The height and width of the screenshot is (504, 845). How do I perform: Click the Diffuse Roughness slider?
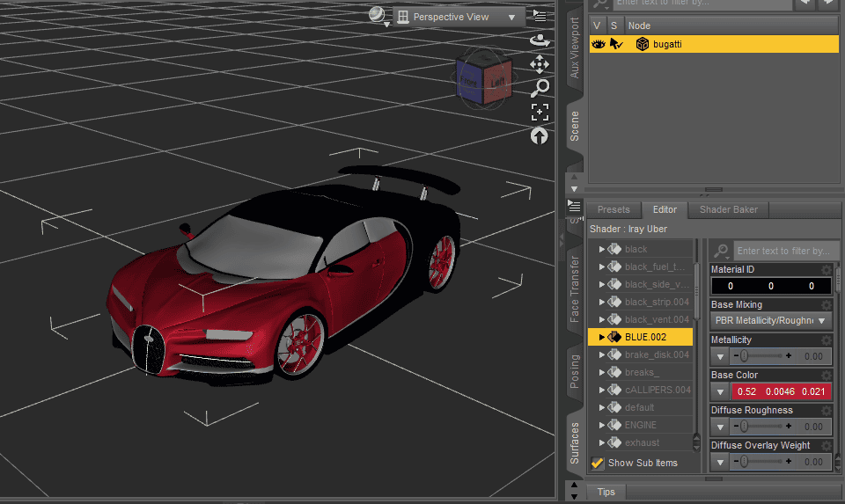click(x=761, y=427)
